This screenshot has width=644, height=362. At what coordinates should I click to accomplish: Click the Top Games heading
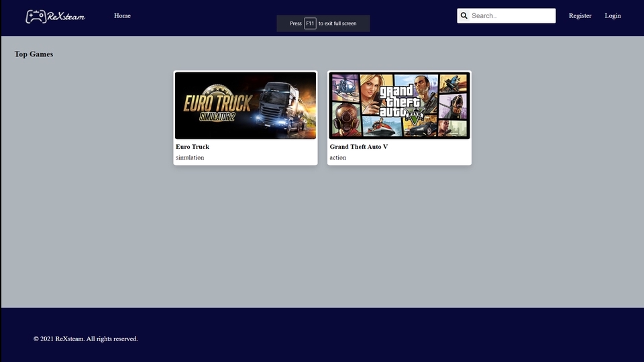pyautogui.click(x=34, y=54)
